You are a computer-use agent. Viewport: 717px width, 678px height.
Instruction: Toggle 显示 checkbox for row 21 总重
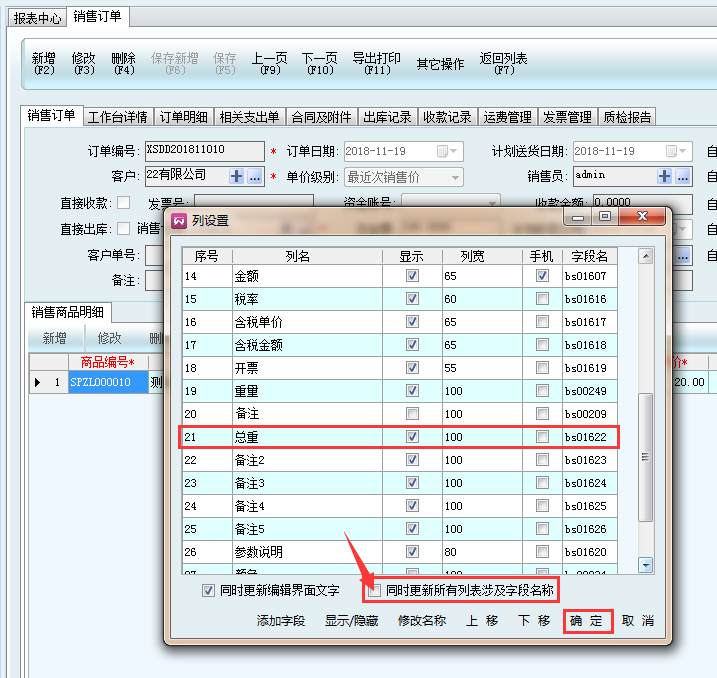(x=412, y=437)
